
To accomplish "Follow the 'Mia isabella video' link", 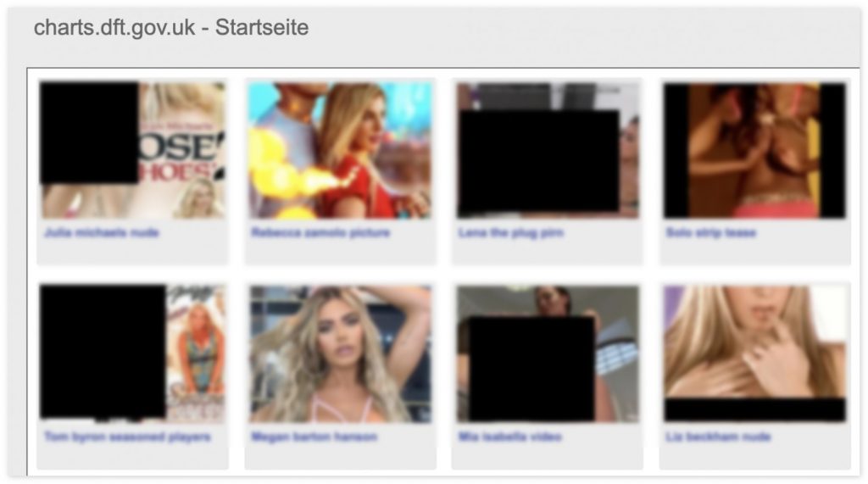I will (x=509, y=437).
